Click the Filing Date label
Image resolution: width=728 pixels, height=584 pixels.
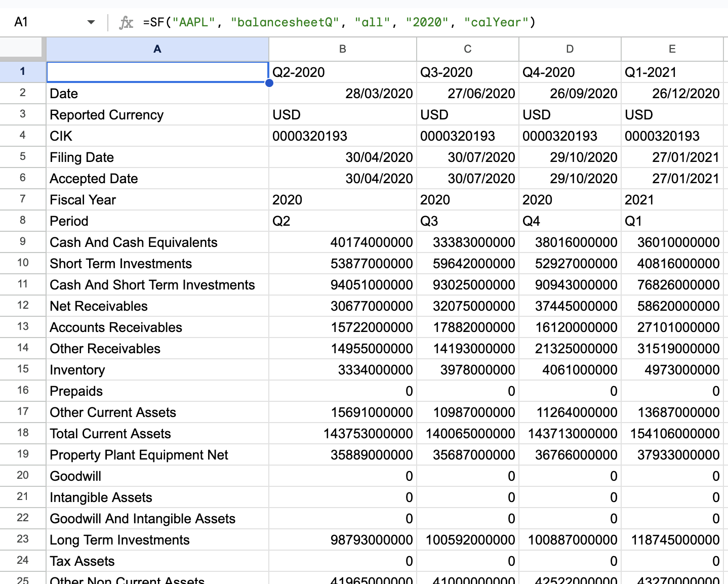click(x=157, y=157)
